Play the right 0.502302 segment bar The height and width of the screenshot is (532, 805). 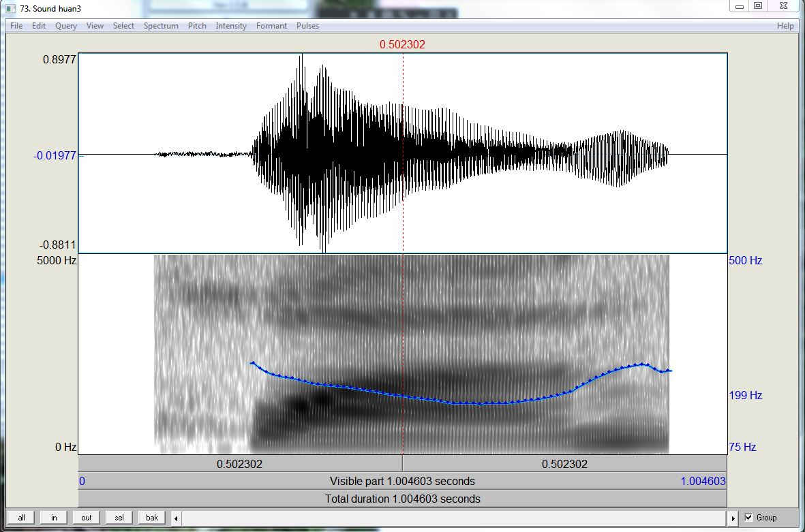point(565,464)
